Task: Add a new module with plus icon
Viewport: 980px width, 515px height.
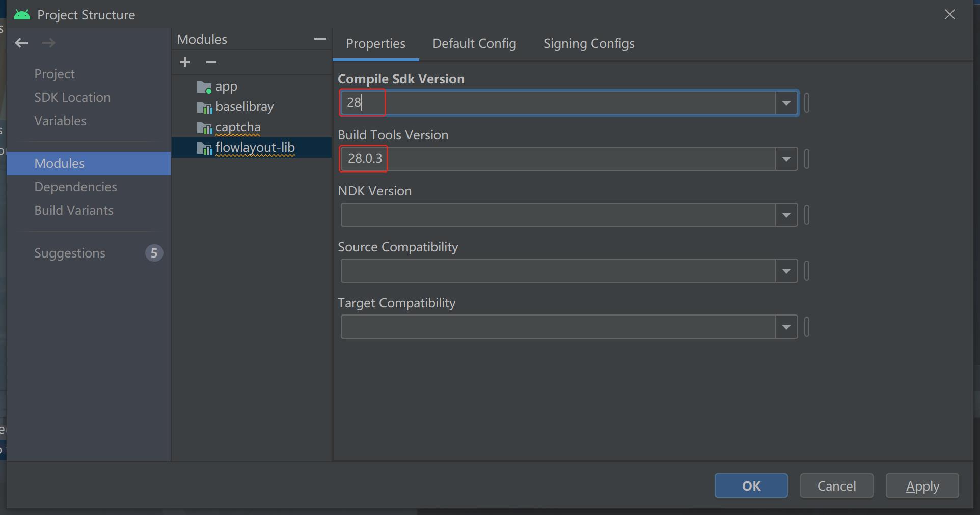Action: point(185,62)
